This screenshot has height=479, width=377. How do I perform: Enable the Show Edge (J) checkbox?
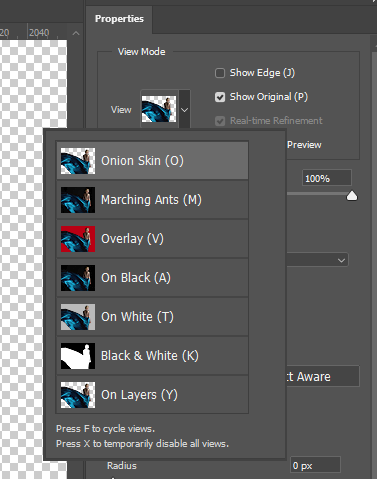tap(220, 73)
